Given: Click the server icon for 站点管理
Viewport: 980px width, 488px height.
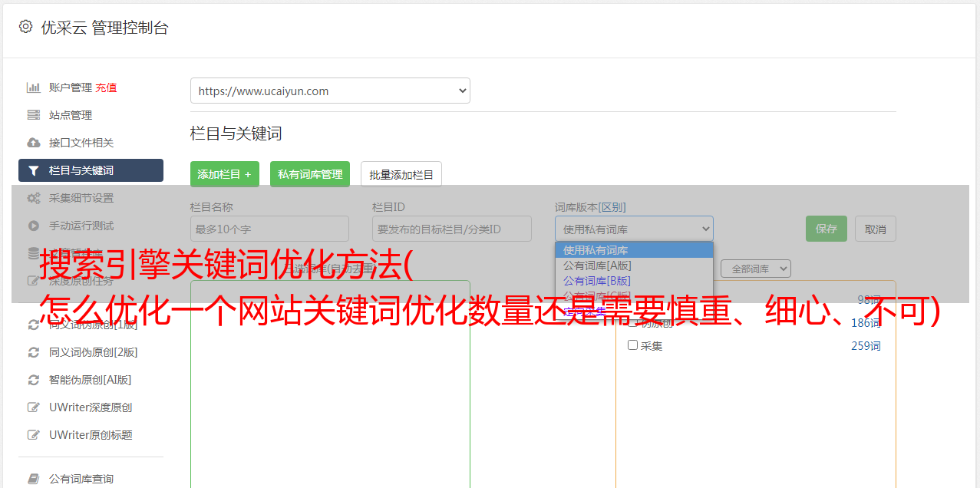Looking at the screenshot, I should click(34, 115).
